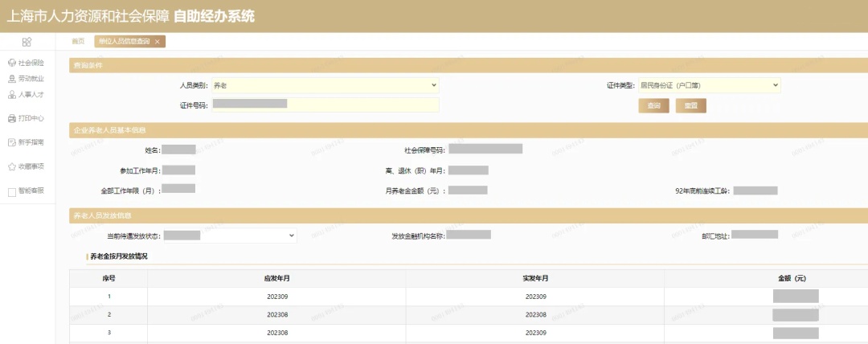Click the 自助经办系统 title text

(214, 16)
